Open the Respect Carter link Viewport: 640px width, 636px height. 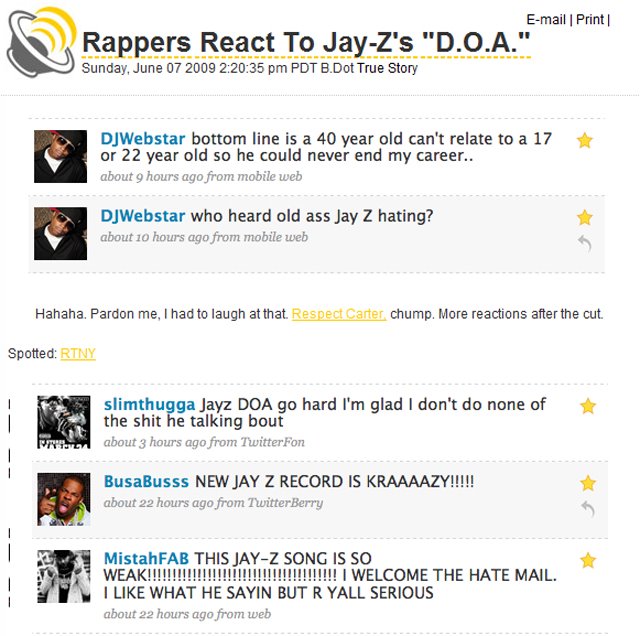[339, 314]
